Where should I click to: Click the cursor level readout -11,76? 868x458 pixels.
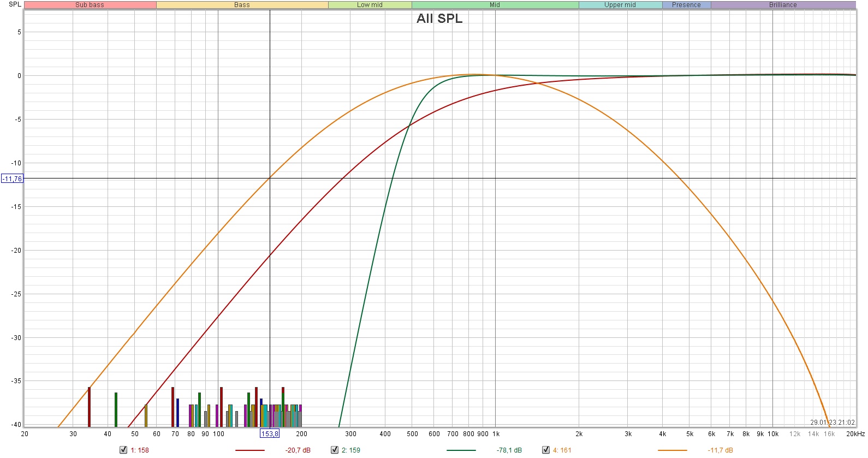click(12, 179)
